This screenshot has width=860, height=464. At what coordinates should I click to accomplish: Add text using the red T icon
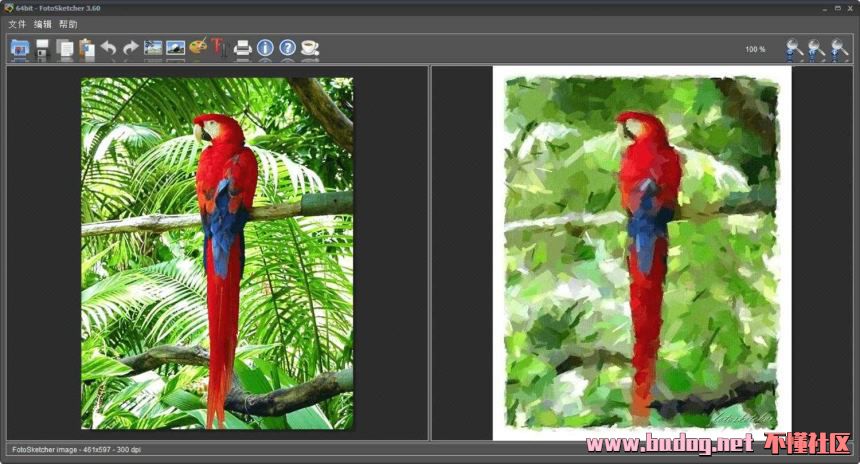coord(219,47)
